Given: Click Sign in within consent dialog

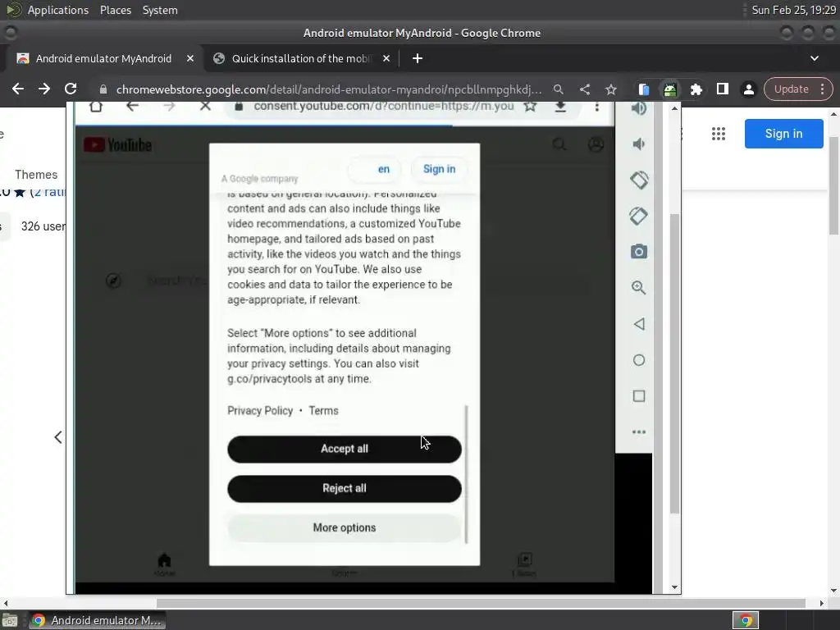Looking at the screenshot, I should pos(439,169).
